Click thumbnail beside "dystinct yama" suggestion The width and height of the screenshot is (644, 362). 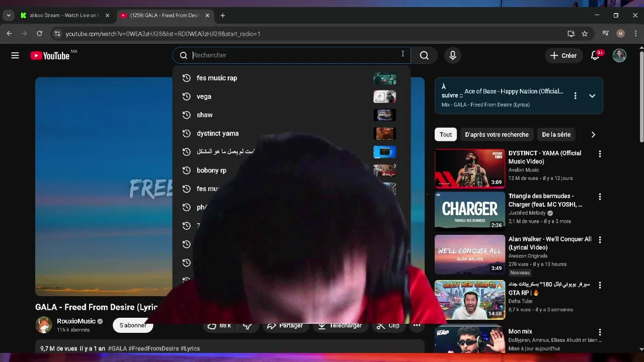tap(384, 133)
